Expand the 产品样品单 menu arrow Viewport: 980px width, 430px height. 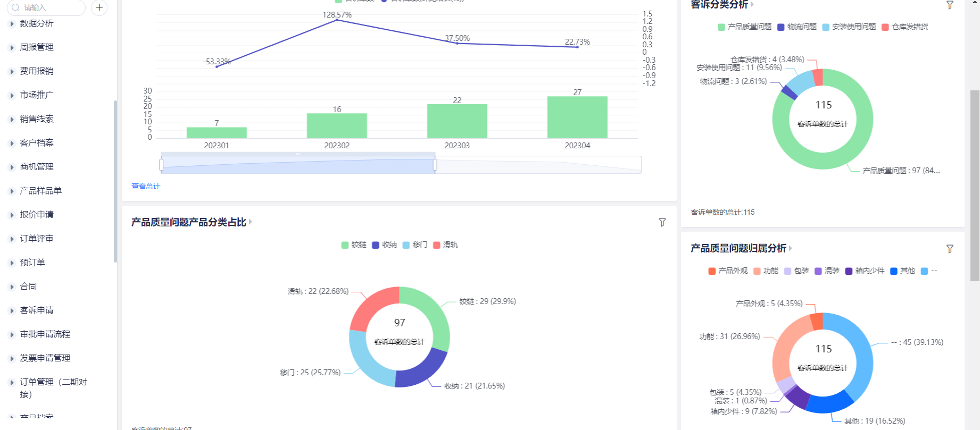(x=12, y=191)
